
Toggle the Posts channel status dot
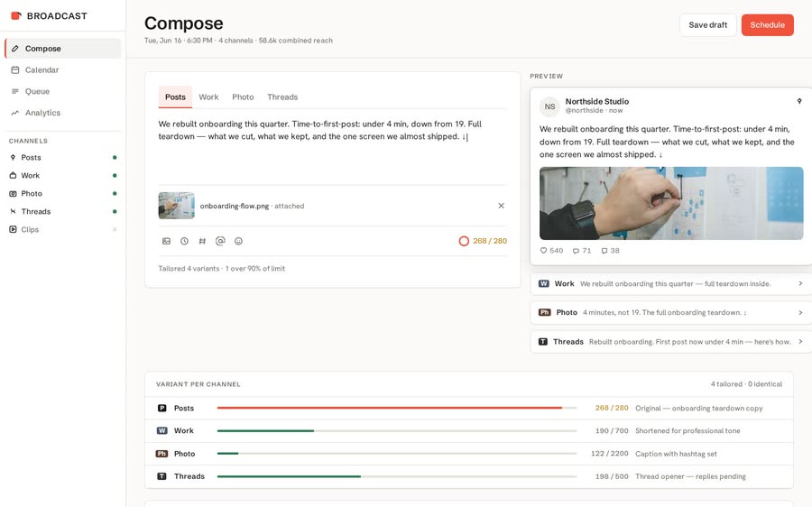click(x=115, y=158)
